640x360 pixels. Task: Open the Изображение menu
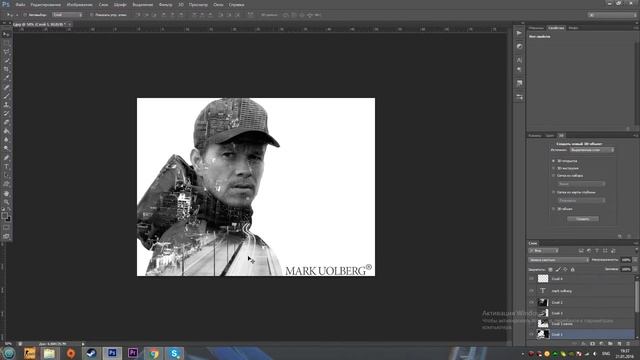click(x=80, y=5)
